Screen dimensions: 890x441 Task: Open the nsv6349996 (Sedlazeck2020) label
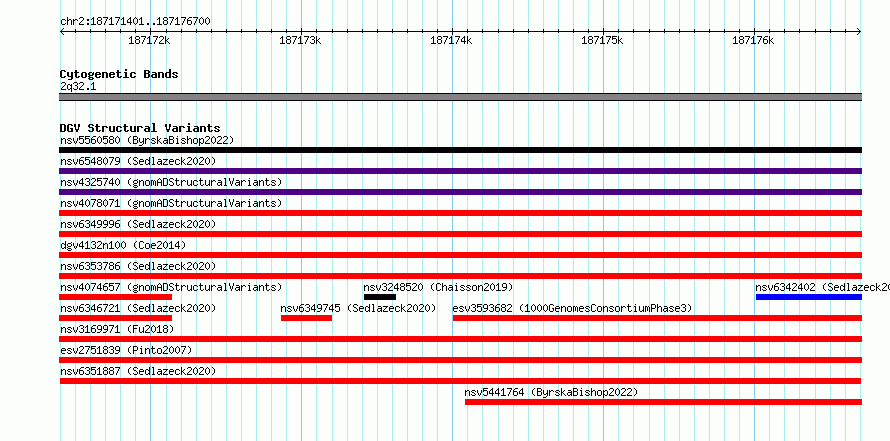[x=138, y=224]
